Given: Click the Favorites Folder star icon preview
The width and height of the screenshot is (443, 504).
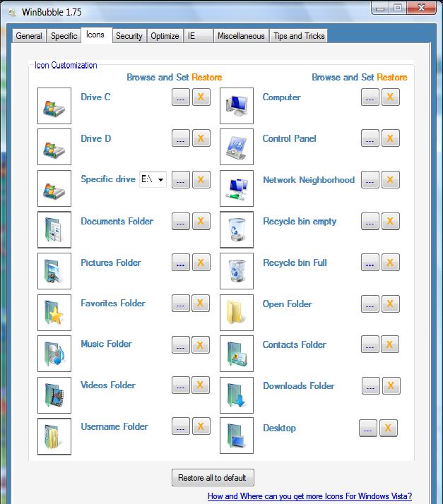Looking at the screenshot, I should [54, 313].
